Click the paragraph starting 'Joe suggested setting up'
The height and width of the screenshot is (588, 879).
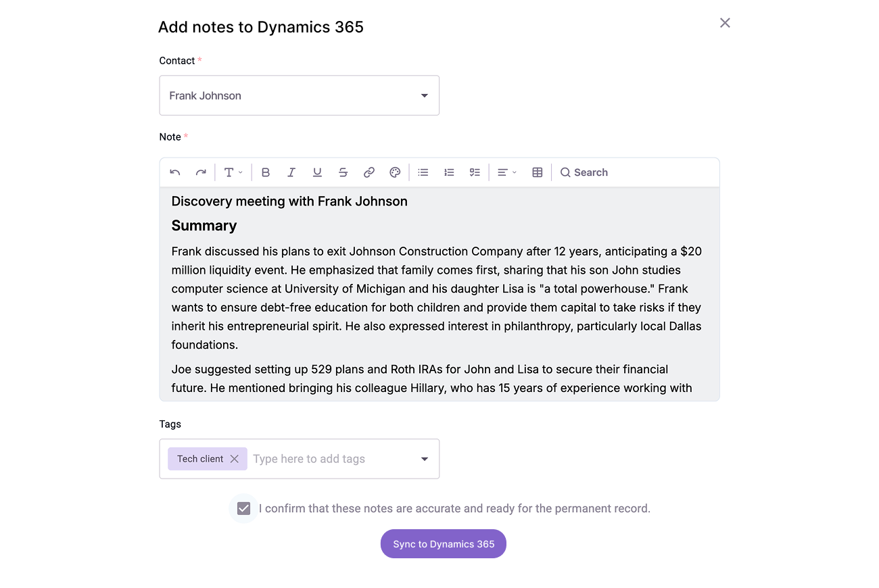tap(431, 378)
